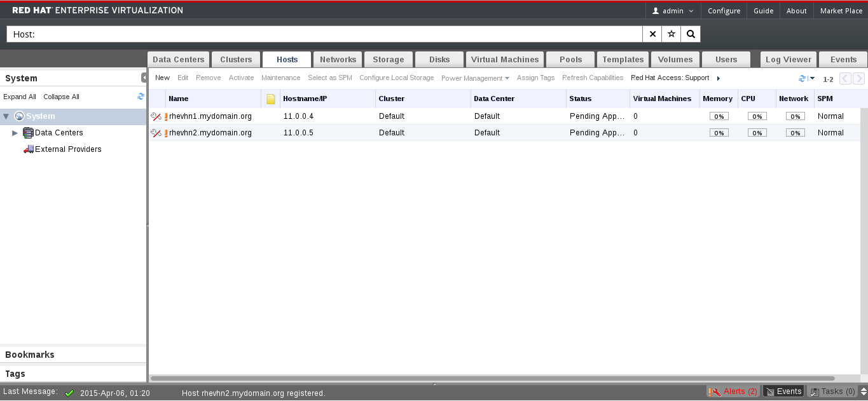868x401 pixels.
Task: Open the Power Management dropdown
Action: coord(475,78)
